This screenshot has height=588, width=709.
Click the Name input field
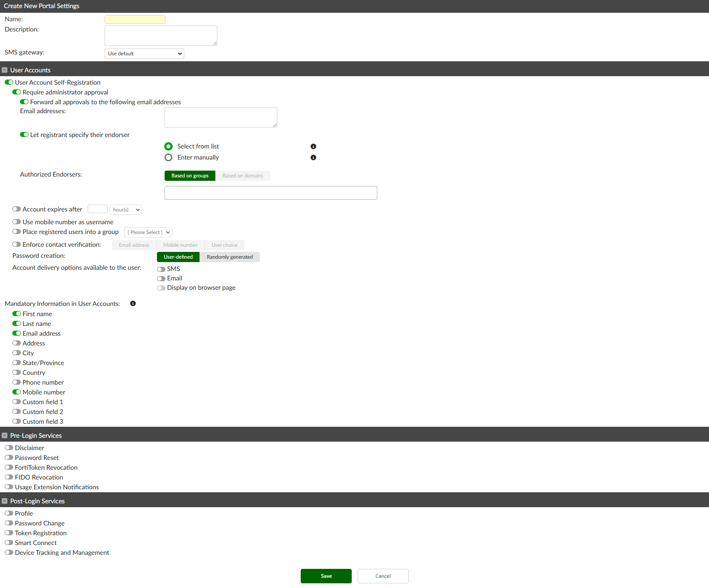(x=135, y=20)
